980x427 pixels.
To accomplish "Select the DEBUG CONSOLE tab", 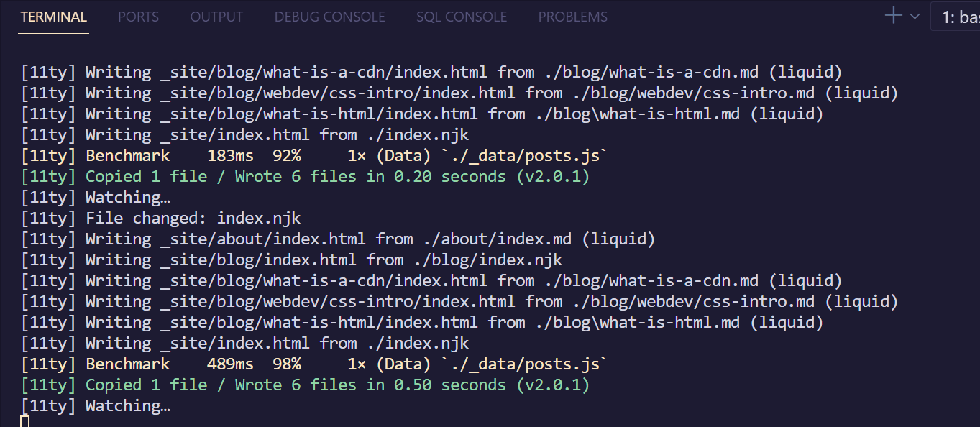I will coord(329,17).
